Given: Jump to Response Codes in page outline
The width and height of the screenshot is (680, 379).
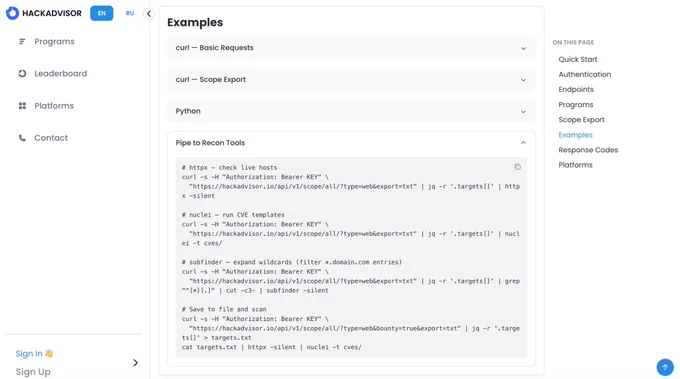Looking at the screenshot, I should (588, 150).
